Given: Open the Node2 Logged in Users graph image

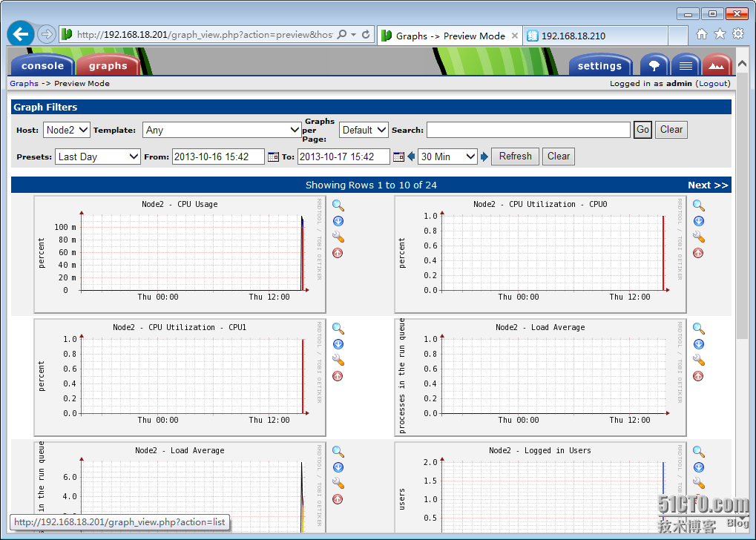Looking at the screenshot, I should pos(541,488).
